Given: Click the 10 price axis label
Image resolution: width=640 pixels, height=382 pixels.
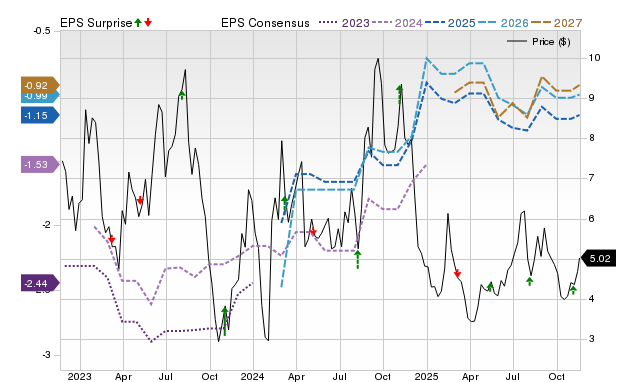Looking at the screenshot, I should point(594,58).
